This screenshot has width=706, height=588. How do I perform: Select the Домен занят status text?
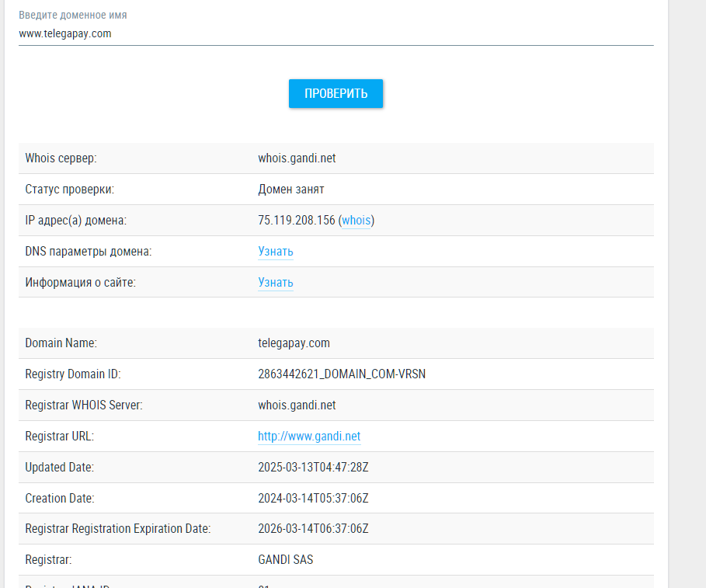tap(290, 190)
